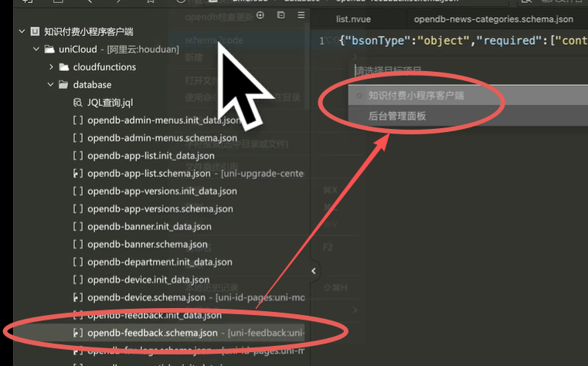Click the cloudfunctions folder icon
Image resolution: width=588 pixels, height=366 pixels.
[x=63, y=67]
